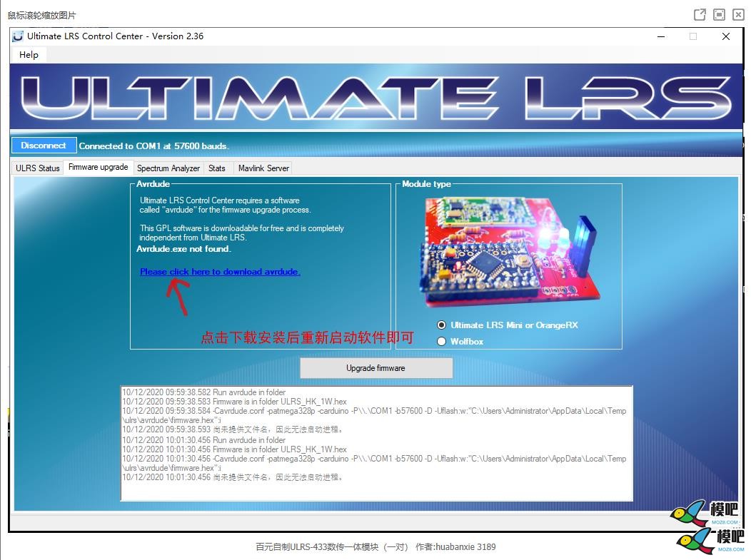Viewport: 751px width, 560px height.
Task: Close the image viewer overlay
Action: tap(739, 15)
